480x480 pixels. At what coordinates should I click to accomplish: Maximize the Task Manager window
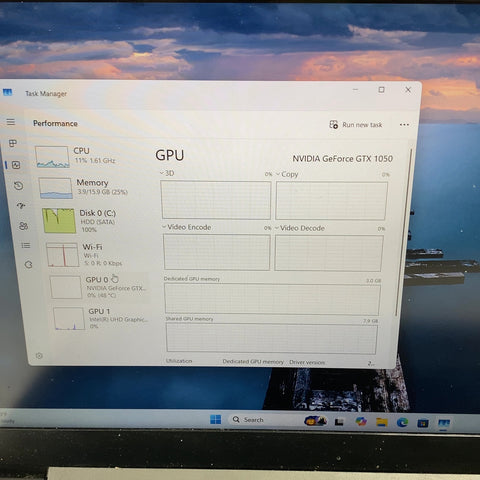pos(381,90)
